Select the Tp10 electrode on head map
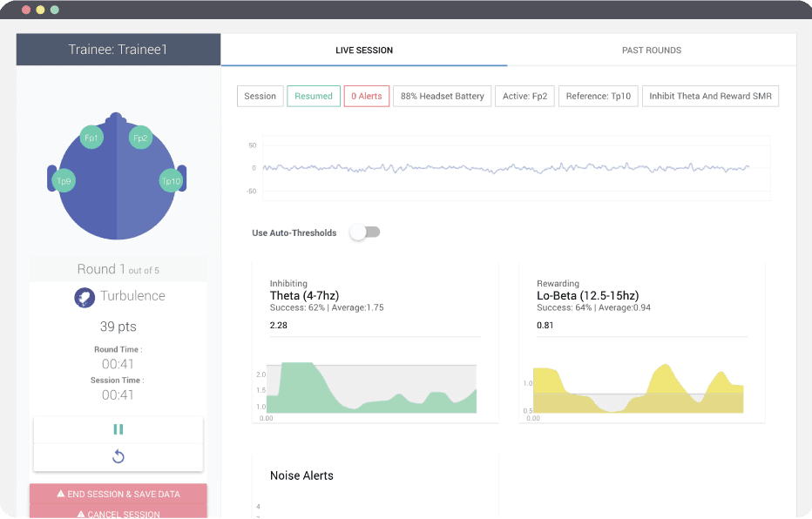Viewport: 812px width, 519px height. (x=171, y=180)
